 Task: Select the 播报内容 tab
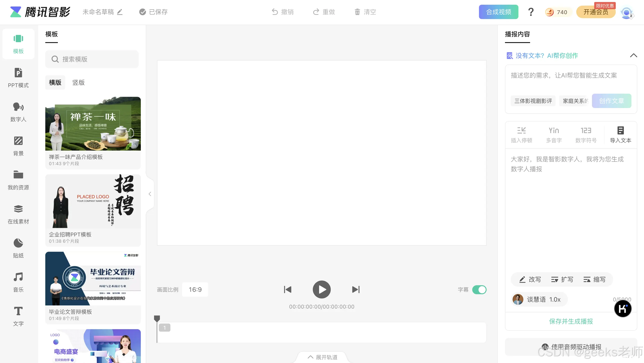tap(517, 34)
